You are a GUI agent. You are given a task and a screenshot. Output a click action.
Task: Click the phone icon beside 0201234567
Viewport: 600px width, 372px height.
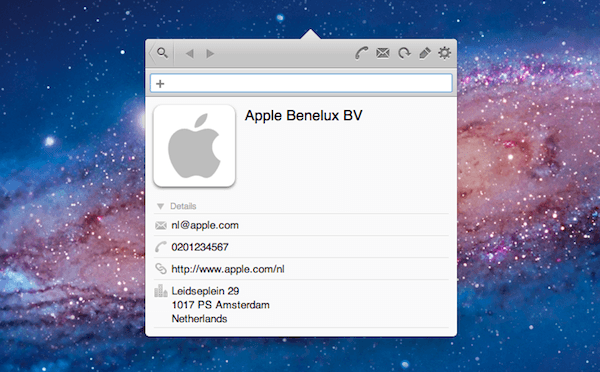click(x=161, y=247)
